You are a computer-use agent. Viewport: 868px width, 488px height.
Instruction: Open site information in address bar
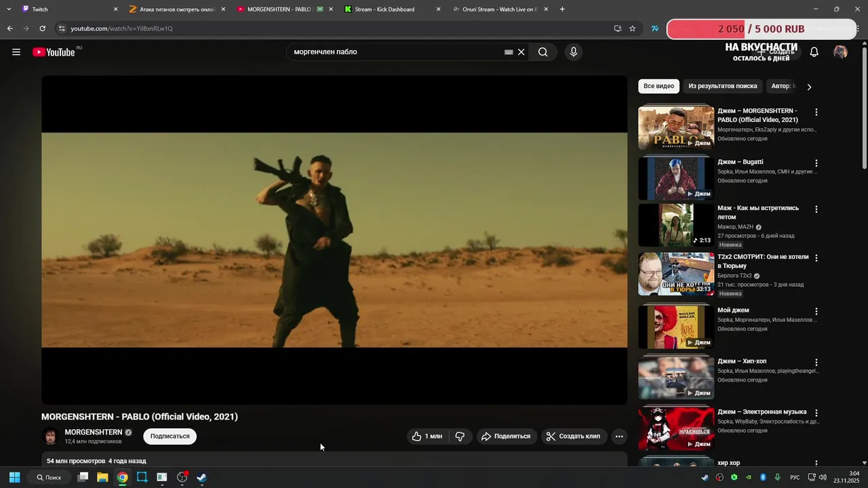(62, 28)
